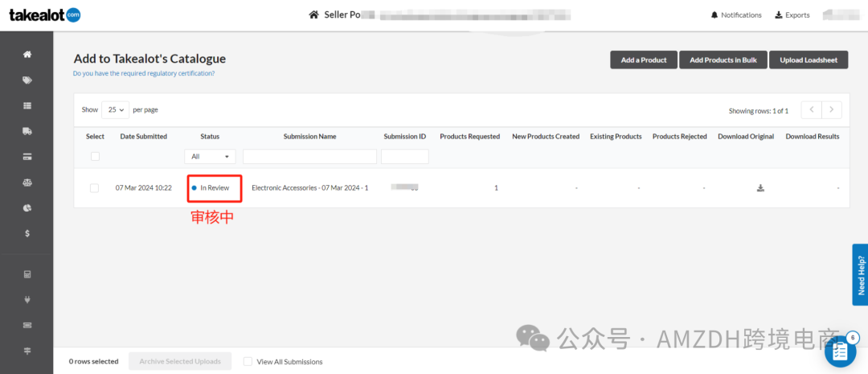The image size is (868, 374).
Task: Go to previous page of rows
Action: click(x=812, y=110)
